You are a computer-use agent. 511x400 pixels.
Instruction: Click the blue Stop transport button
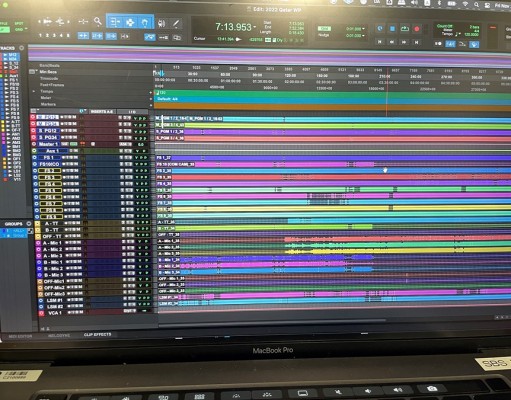coord(392,29)
